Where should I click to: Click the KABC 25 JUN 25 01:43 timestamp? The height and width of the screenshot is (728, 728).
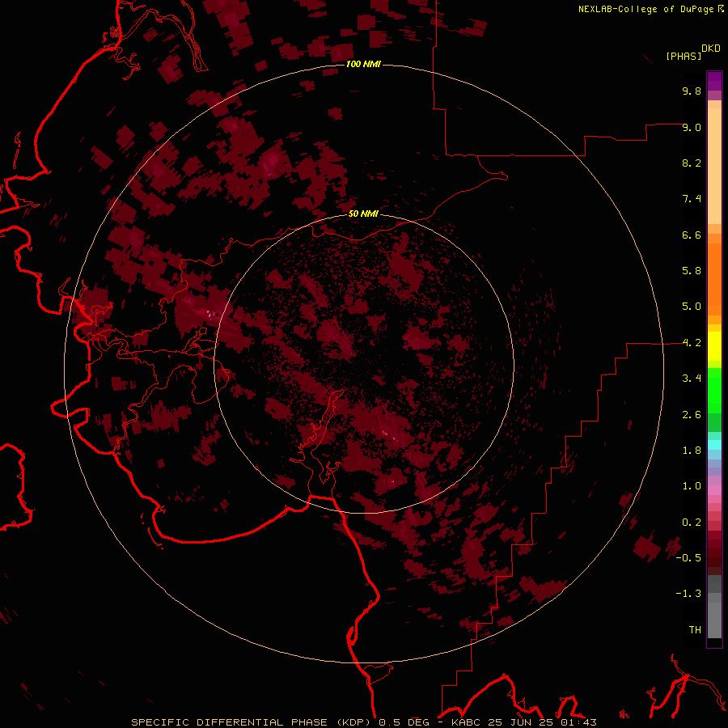(x=523, y=722)
